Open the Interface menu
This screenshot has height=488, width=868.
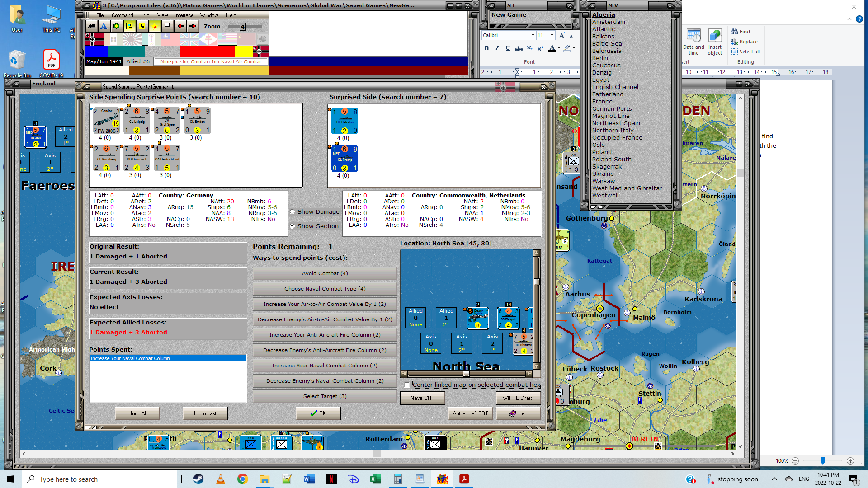184,15
